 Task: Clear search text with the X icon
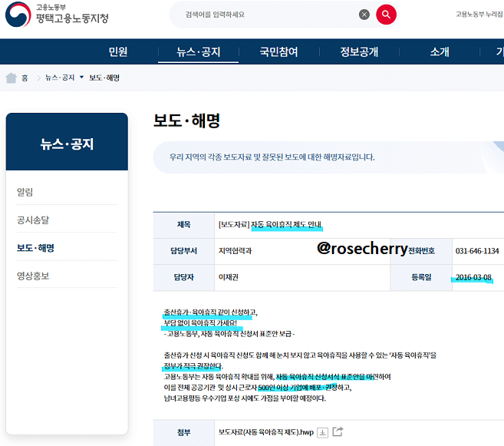click(364, 15)
